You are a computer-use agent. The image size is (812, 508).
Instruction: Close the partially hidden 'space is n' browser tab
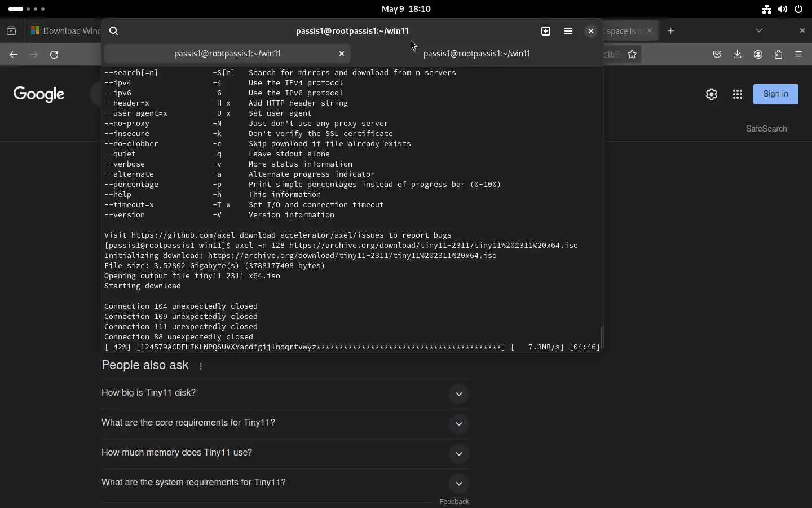point(650,30)
